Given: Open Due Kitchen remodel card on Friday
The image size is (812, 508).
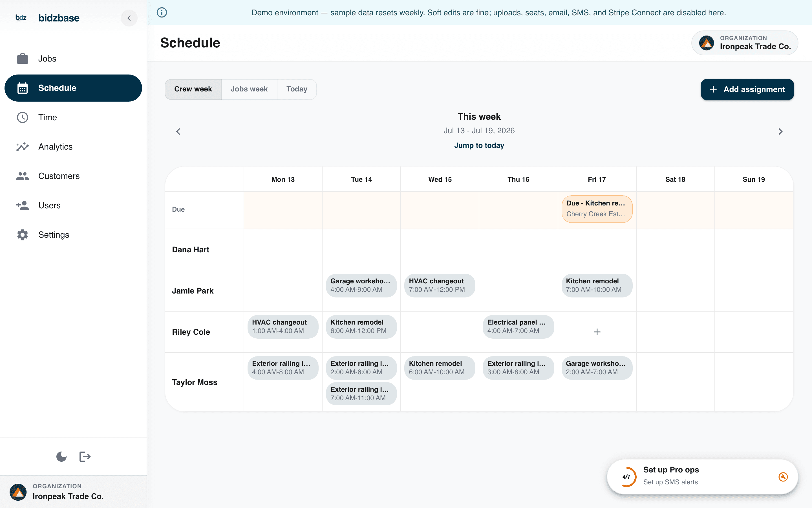Looking at the screenshot, I should point(597,209).
